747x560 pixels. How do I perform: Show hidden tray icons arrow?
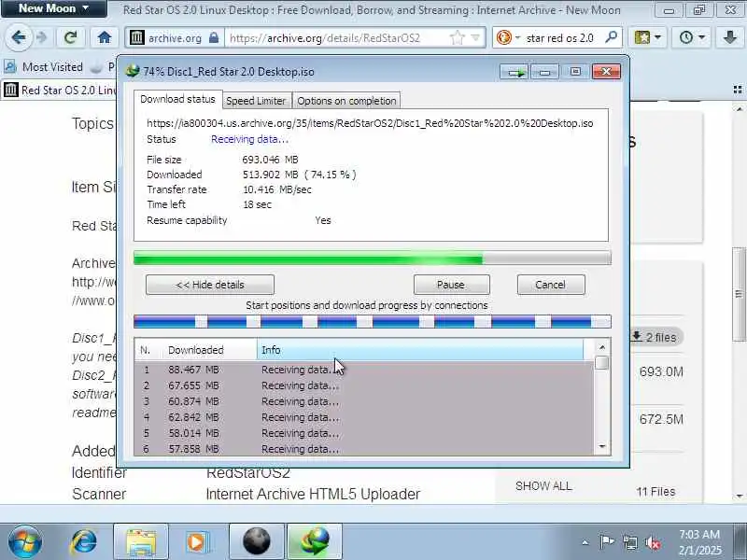[x=585, y=542]
